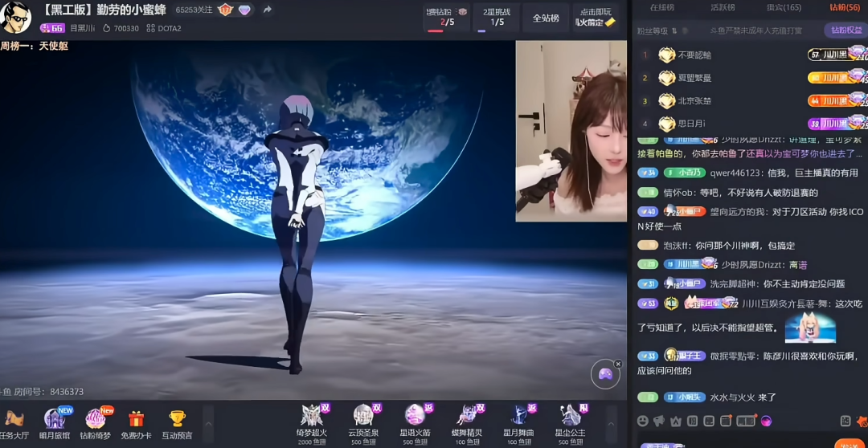
Task: Click the 水水与火火 来了 entry notice
Action: pos(743,397)
